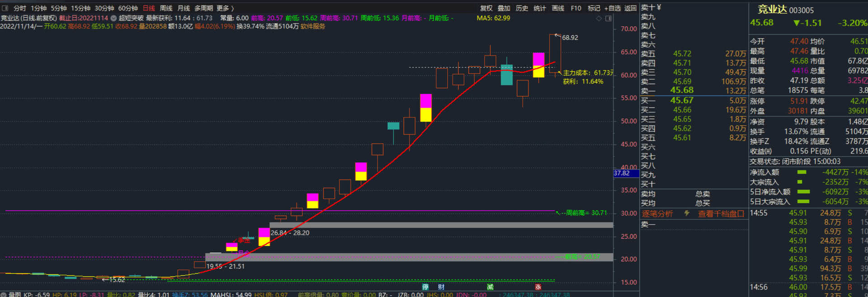Image resolution: width=868 pixels, height=297 pixels.
Task: Switch to 60分钟 chart period
Action: pyautogui.click(x=128, y=8)
